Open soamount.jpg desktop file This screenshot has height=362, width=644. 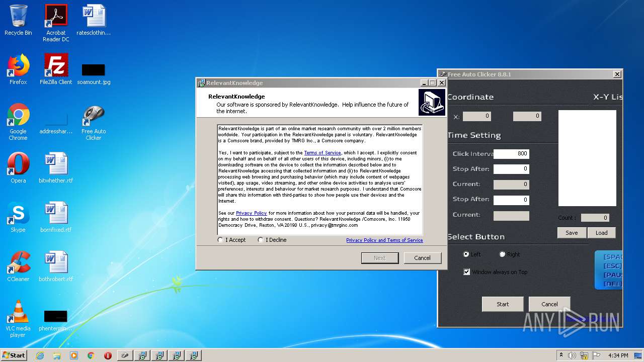click(94, 73)
